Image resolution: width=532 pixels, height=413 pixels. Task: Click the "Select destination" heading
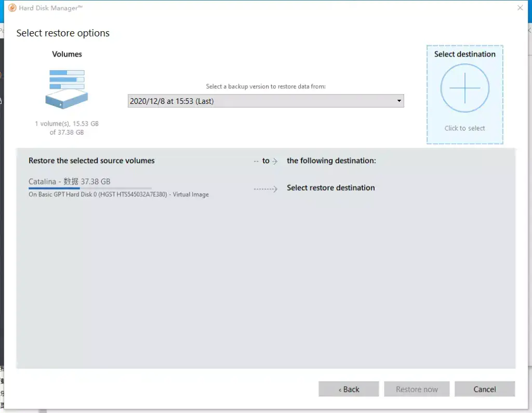(x=464, y=55)
